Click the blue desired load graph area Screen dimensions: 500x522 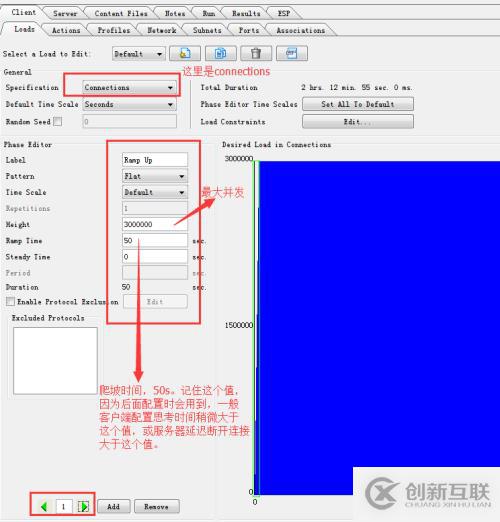point(379,313)
